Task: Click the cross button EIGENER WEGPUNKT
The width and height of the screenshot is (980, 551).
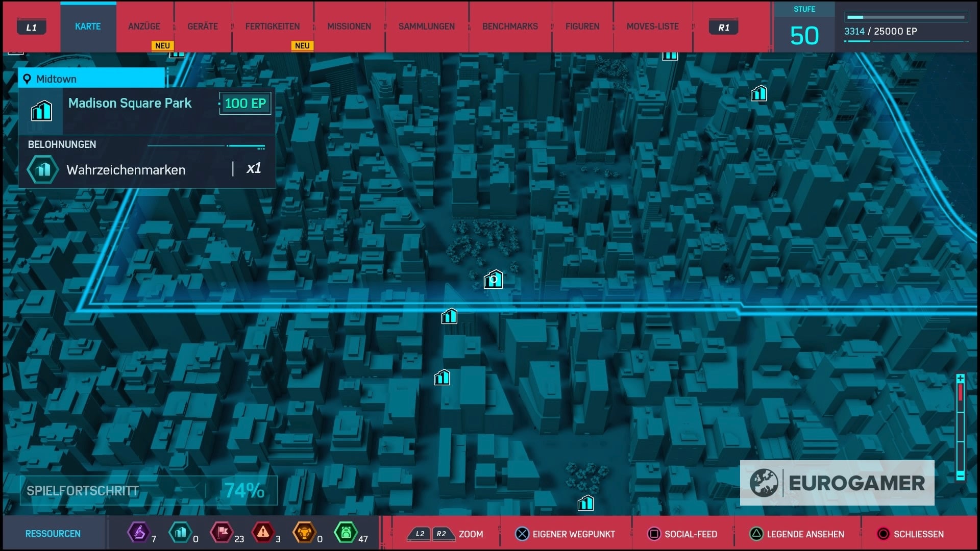Action: [566, 534]
